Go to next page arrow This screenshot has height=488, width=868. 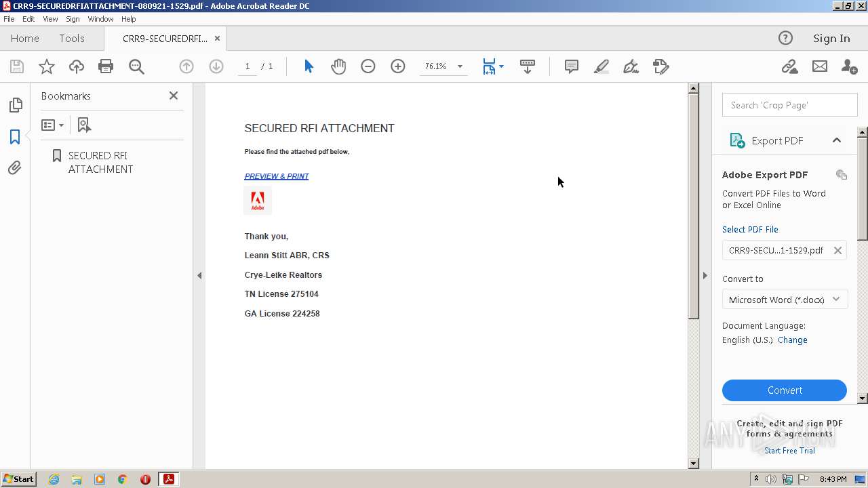[x=216, y=66]
